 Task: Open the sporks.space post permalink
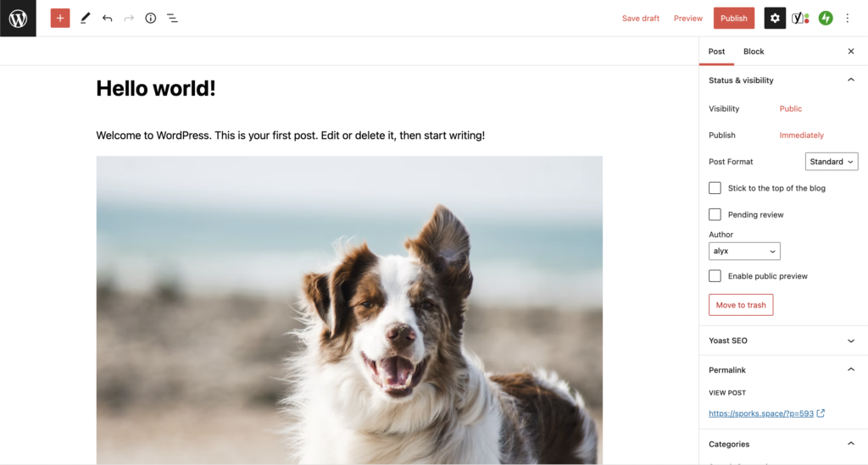point(761,413)
